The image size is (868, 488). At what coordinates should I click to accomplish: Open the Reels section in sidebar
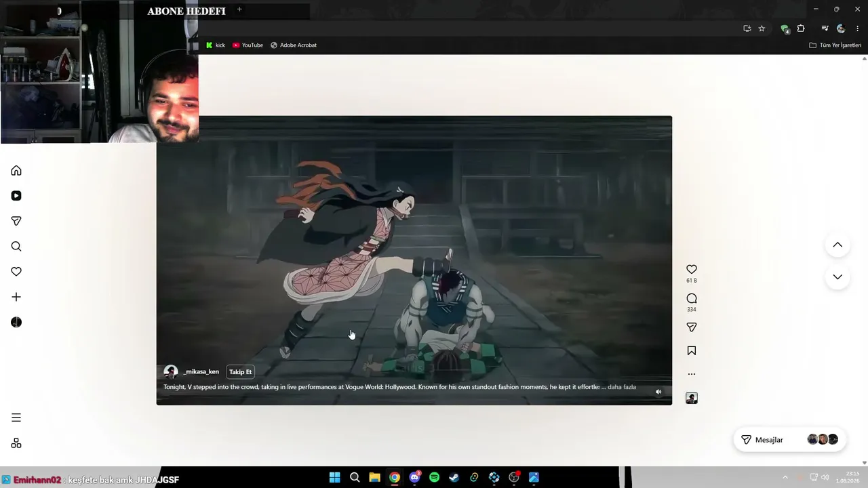pyautogui.click(x=16, y=196)
